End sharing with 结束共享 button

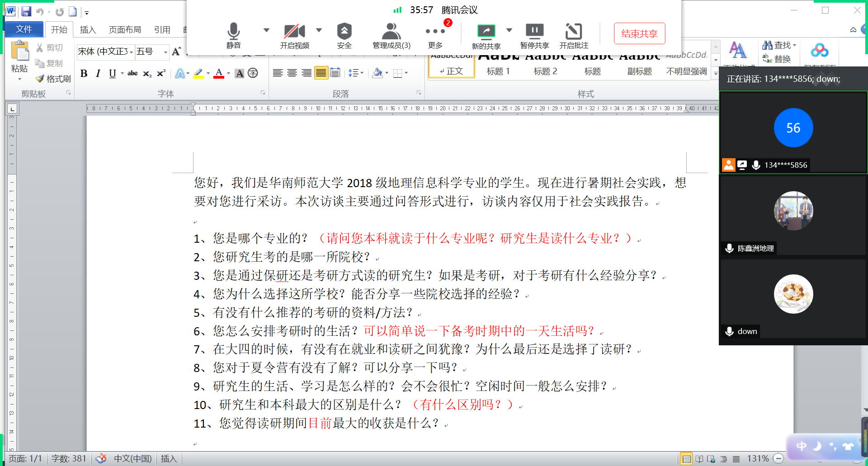click(x=639, y=33)
